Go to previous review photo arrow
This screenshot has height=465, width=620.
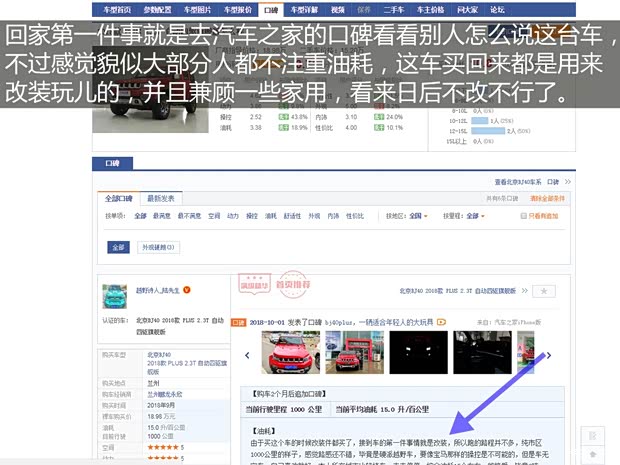247,355
